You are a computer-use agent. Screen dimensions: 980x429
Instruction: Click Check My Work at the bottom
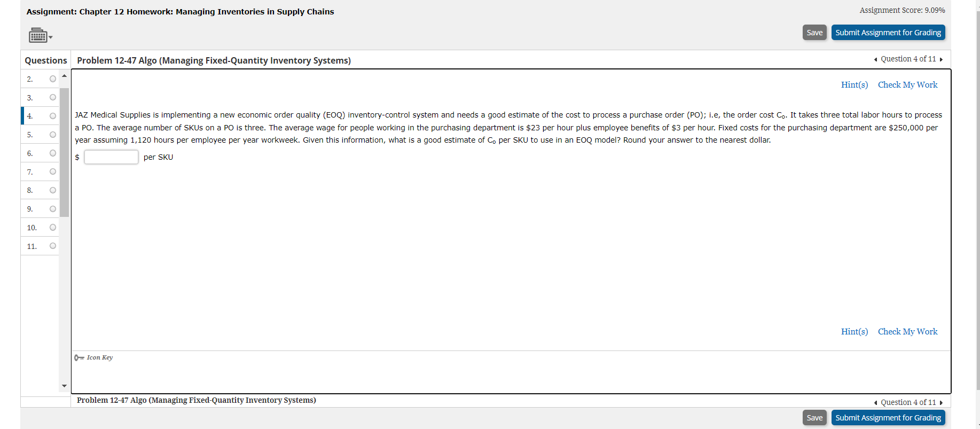click(x=908, y=331)
